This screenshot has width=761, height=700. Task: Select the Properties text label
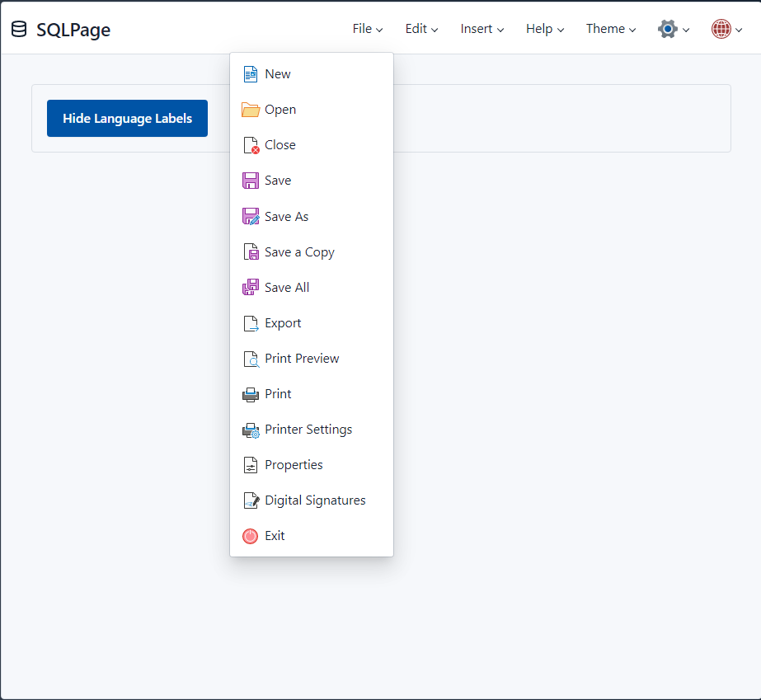pyautogui.click(x=294, y=465)
